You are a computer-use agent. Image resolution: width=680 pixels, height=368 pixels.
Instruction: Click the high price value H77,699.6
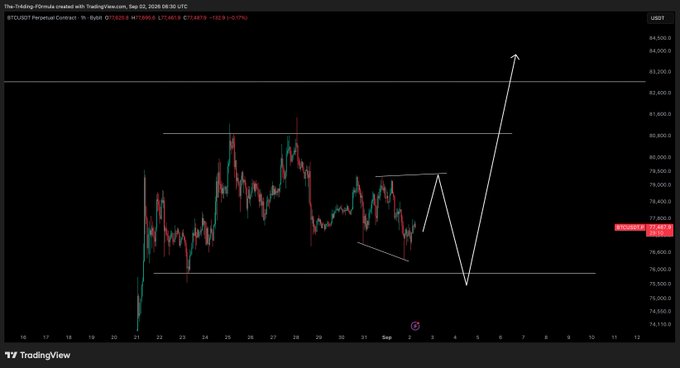(x=144, y=18)
